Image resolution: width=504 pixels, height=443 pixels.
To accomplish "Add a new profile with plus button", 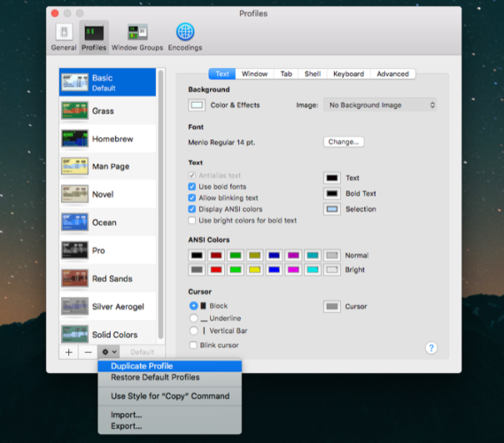I will pos(68,353).
